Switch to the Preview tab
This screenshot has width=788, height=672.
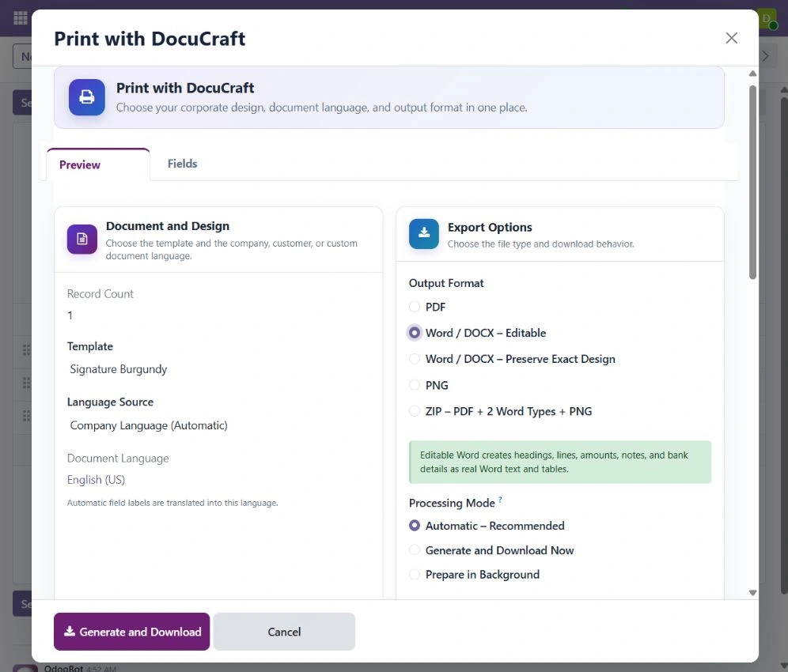pos(98,164)
